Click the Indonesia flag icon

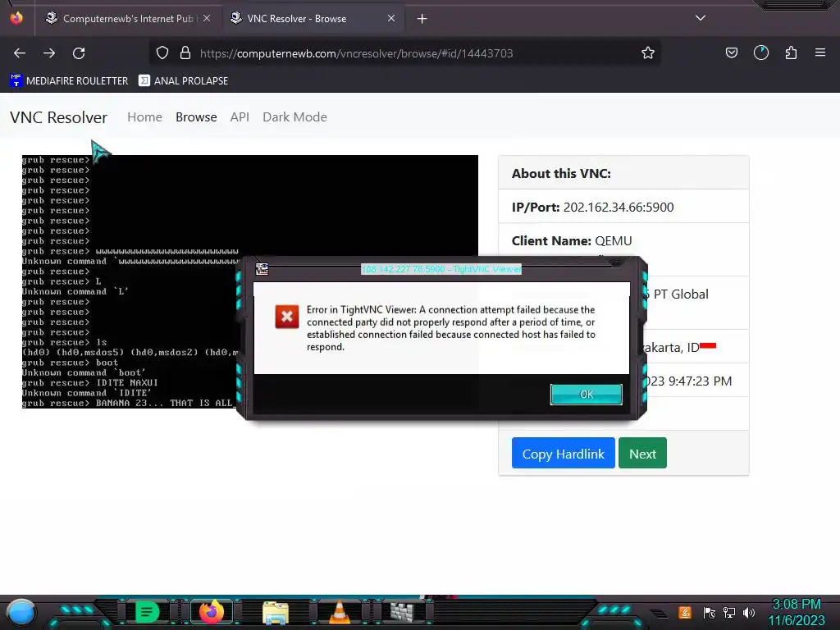coord(708,345)
